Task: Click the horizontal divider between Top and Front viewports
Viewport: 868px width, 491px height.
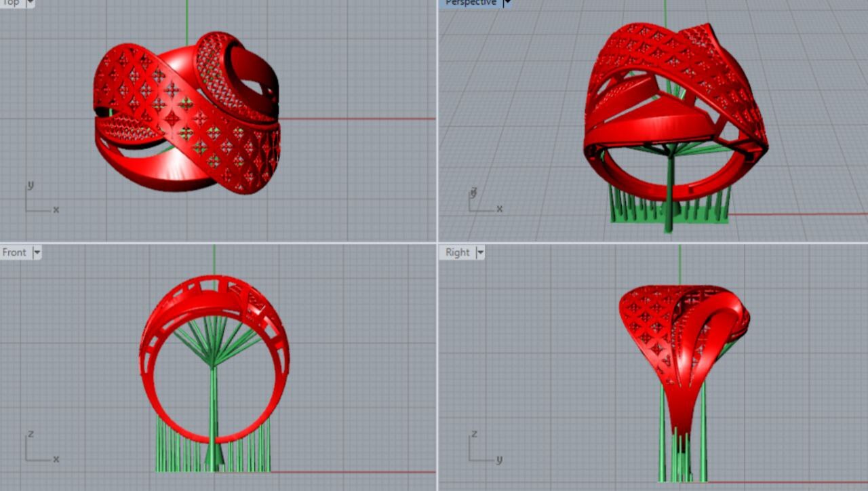Action: tap(217, 243)
